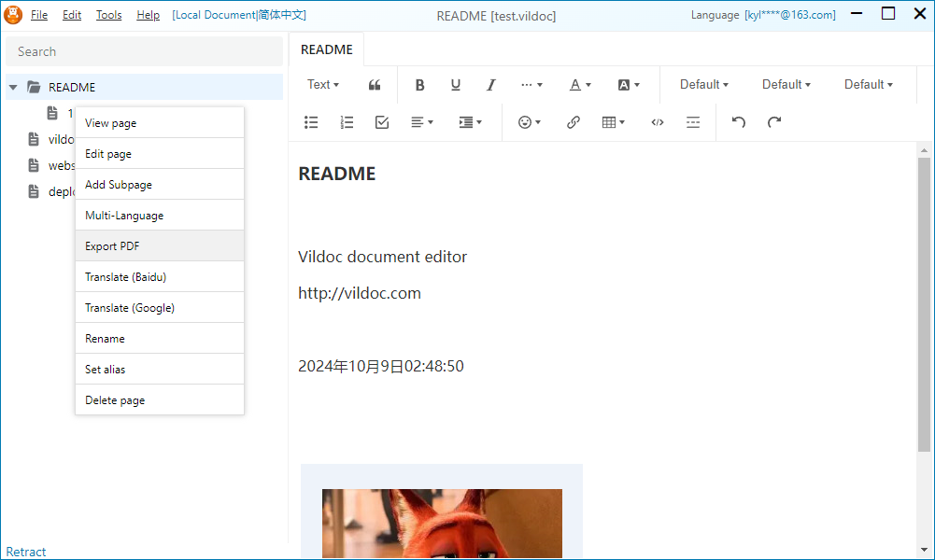Image resolution: width=935 pixels, height=560 pixels.
Task: Insert a blockquote using the quote icon
Action: (375, 85)
